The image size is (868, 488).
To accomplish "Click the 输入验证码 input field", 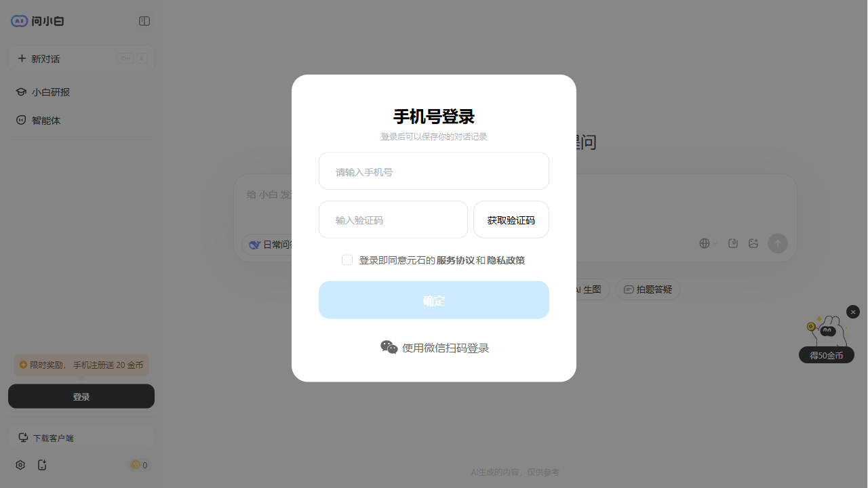I will pos(393,220).
